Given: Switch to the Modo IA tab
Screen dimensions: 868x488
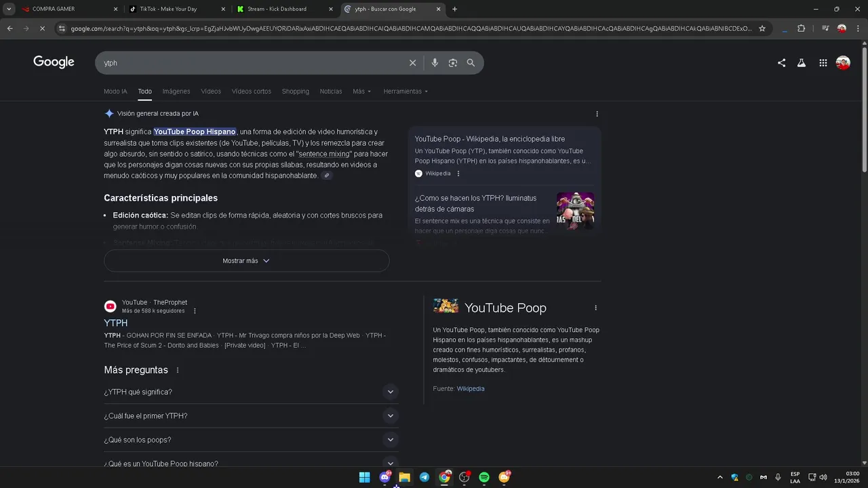Looking at the screenshot, I should 115,91.
